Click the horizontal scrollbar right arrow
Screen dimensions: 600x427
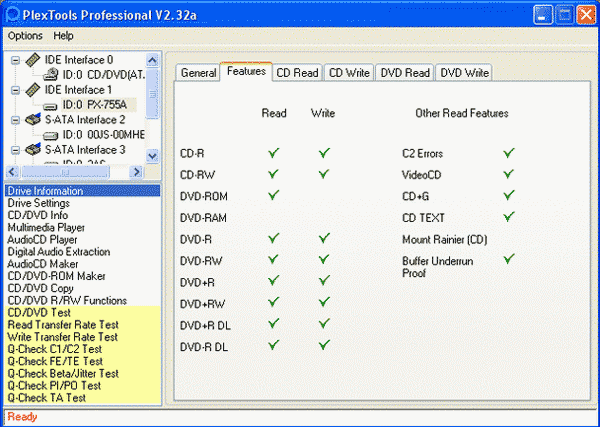coord(136,172)
